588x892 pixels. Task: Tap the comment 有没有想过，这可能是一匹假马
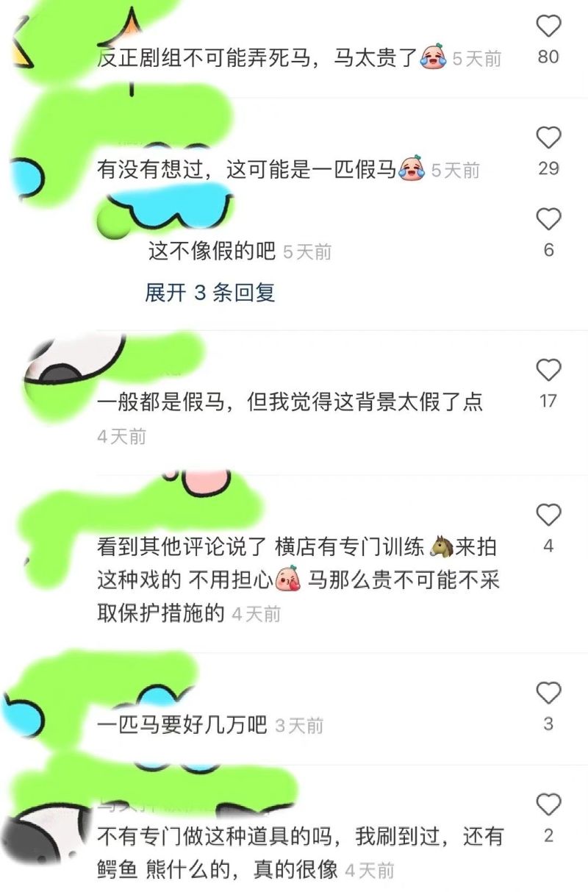pos(247,170)
